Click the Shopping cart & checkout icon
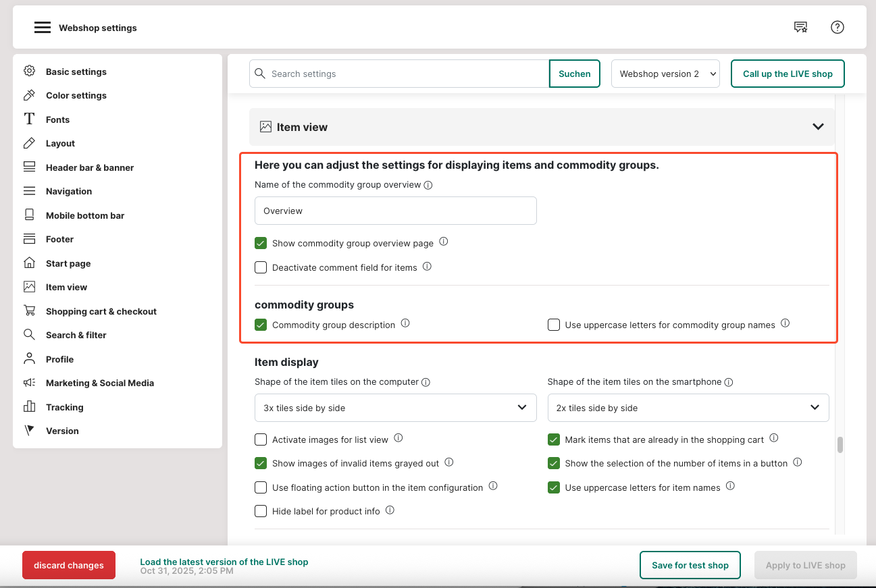This screenshot has height=588, width=876. point(29,311)
